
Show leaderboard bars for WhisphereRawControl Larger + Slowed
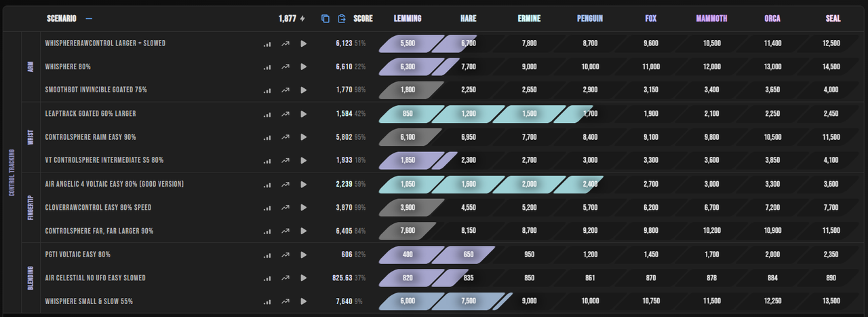point(267,43)
